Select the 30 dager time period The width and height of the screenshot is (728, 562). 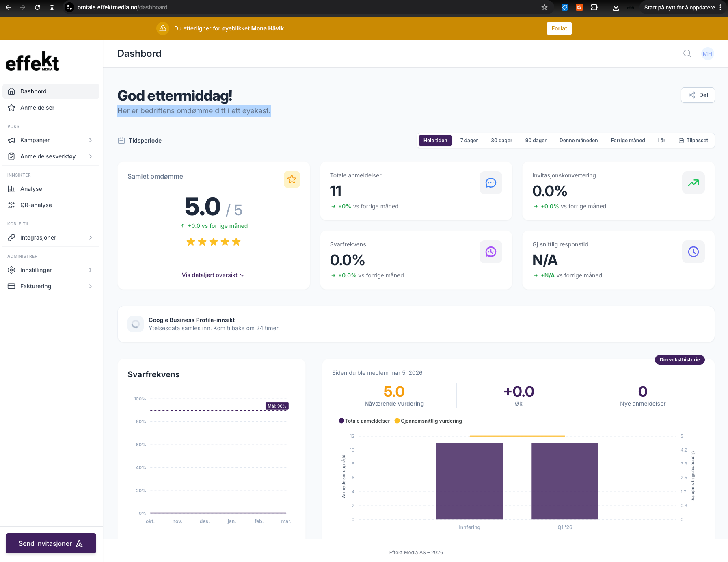pos(501,140)
